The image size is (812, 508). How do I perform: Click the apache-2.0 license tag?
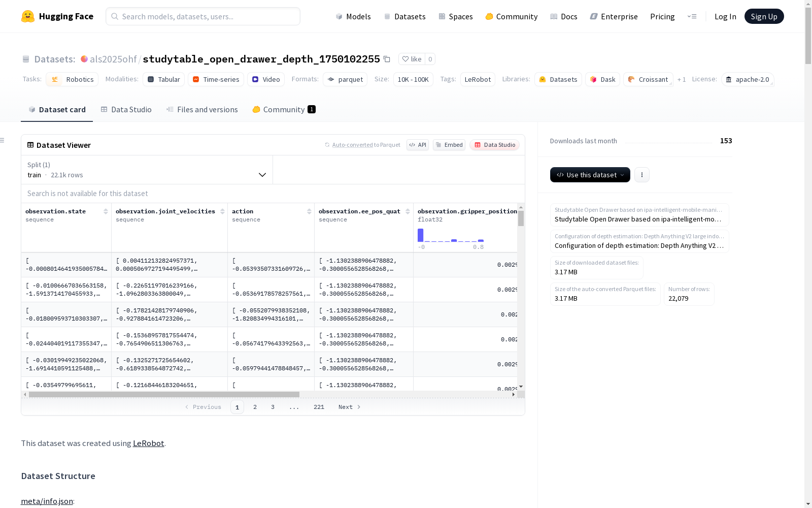(x=748, y=79)
